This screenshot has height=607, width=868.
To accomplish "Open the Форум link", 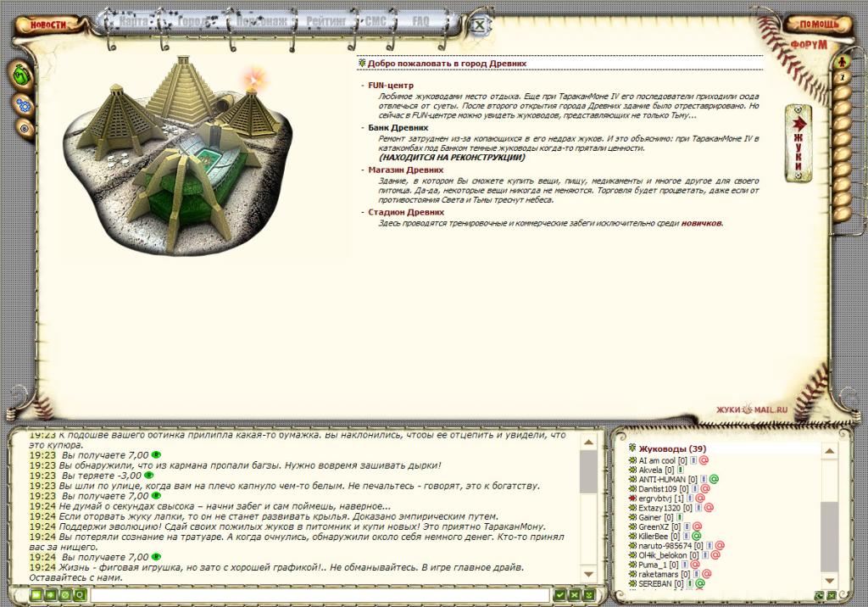I will pyautogui.click(x=808, y=44).
